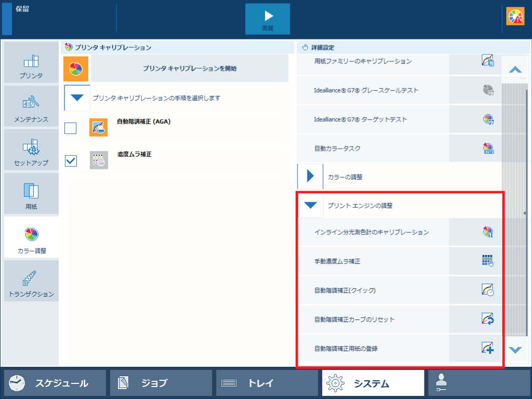This screenshot has height=399, width=532.
Task: Click 自動階調補正(クイック) row text
Action: click(345, 290)
